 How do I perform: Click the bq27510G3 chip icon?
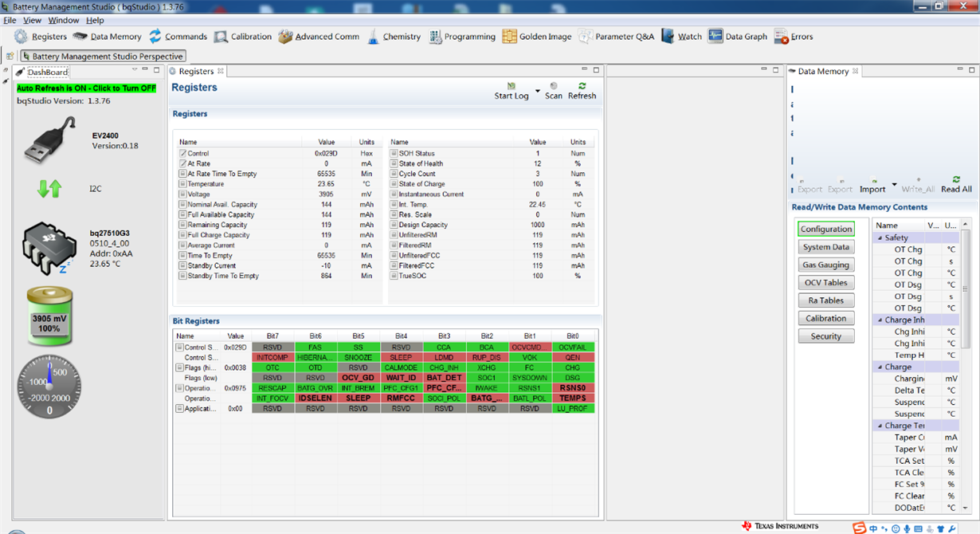click(49, 247)
